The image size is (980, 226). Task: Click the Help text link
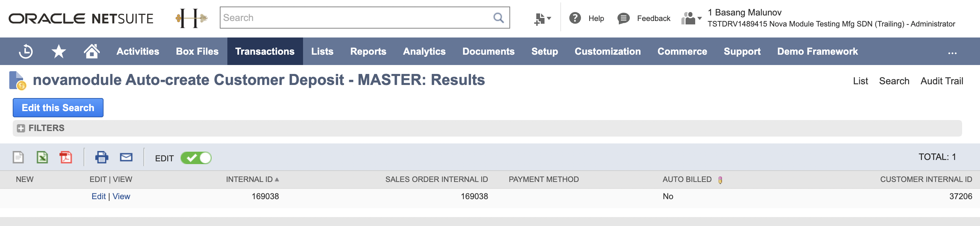pyautogui.click(x=596, y=18)
